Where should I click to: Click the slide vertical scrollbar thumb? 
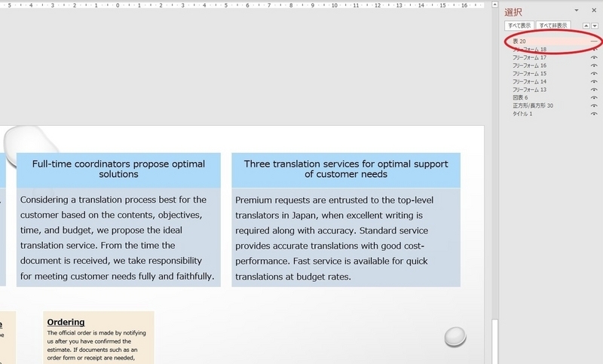pyautogui.click(x=495, y=341)
